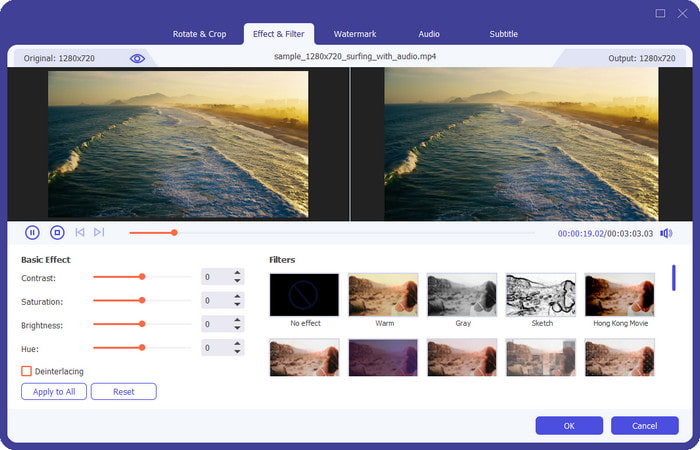Increase the Contrast value with up arrow
700x450 pixels.
pyautogui.click(x=237, y=273)
